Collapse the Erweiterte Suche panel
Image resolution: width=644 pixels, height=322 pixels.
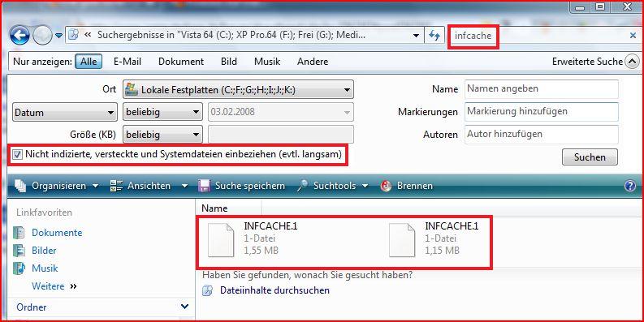(x=632, y=62)
